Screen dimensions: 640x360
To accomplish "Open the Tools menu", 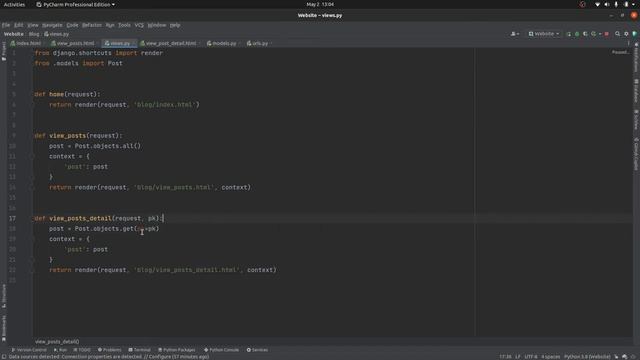I will pos(124,25).
